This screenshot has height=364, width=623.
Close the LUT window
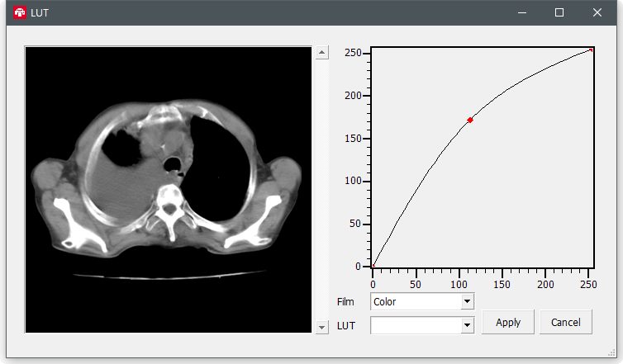tap(597, 12)
